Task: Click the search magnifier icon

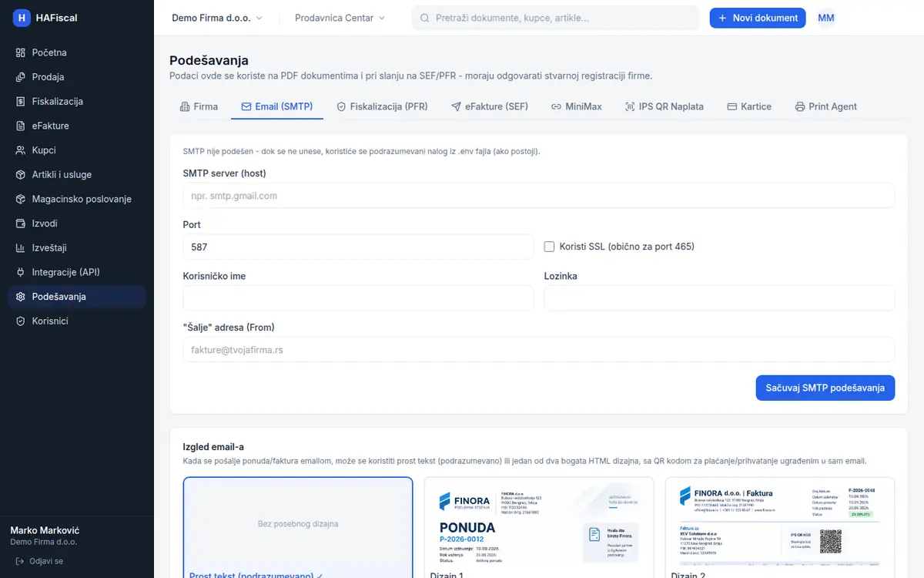Action: (x=424, y=18)
